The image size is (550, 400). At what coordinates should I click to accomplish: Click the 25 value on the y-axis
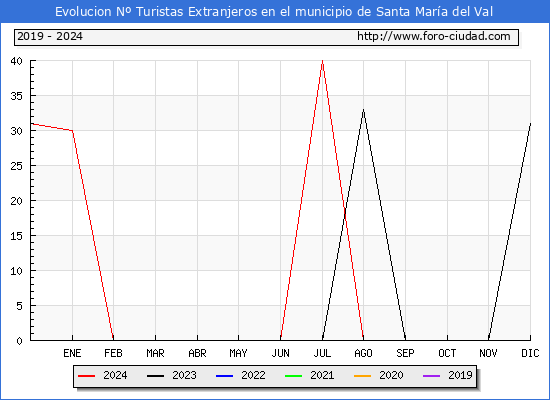[x=16, y=166]
